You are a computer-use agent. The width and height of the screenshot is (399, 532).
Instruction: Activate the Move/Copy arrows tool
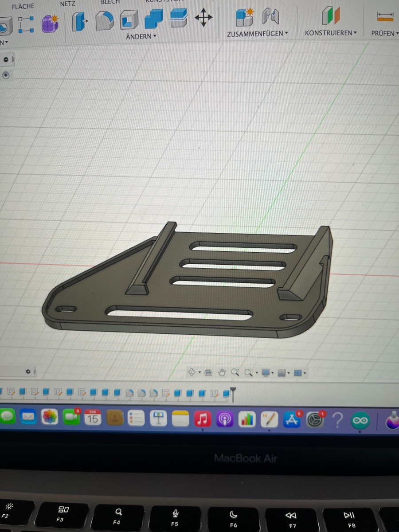203,18
